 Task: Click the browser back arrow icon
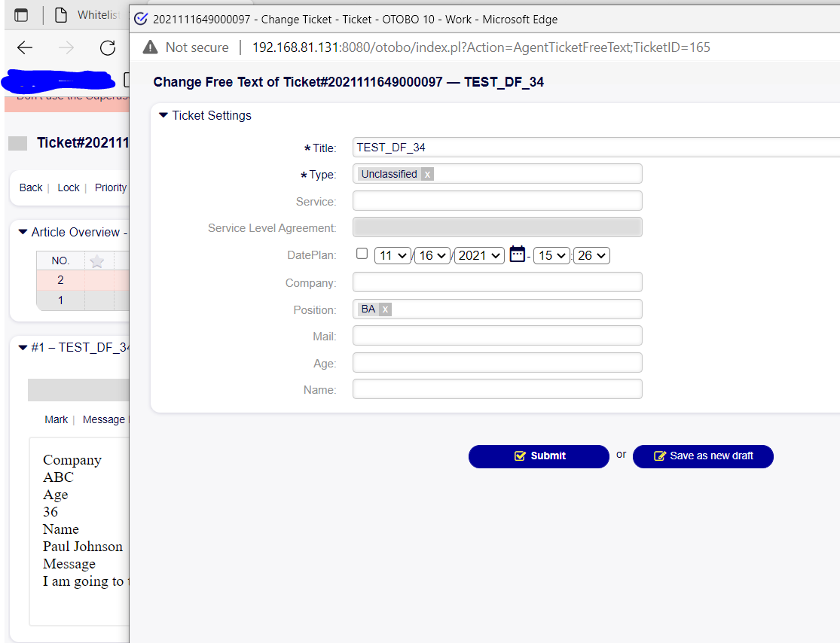point(25,47)
